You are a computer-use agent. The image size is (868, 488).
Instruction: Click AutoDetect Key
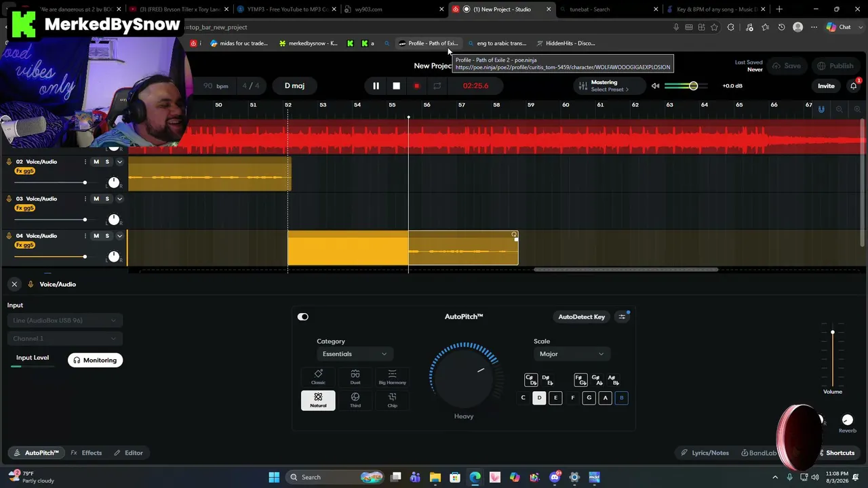[x=581, y=317]
